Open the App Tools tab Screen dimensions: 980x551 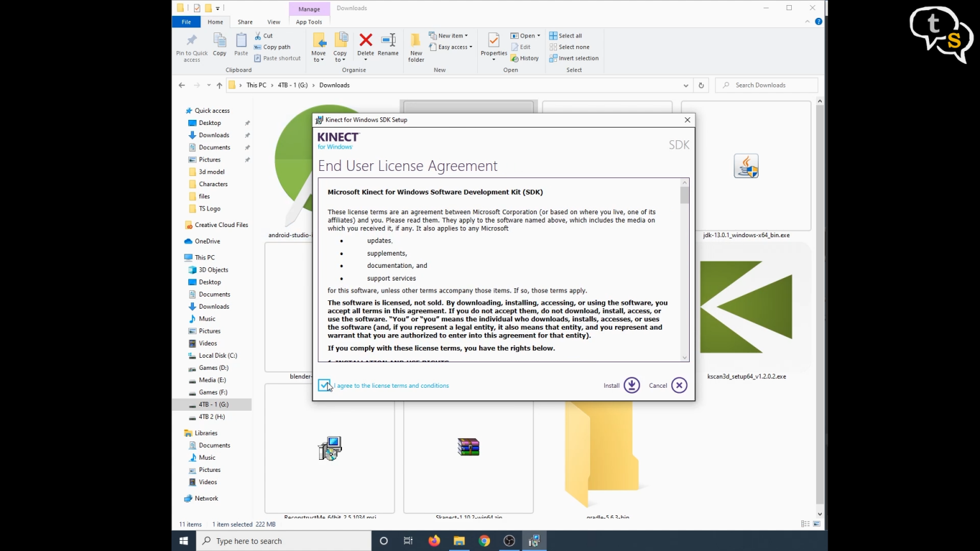pos(309,22)
